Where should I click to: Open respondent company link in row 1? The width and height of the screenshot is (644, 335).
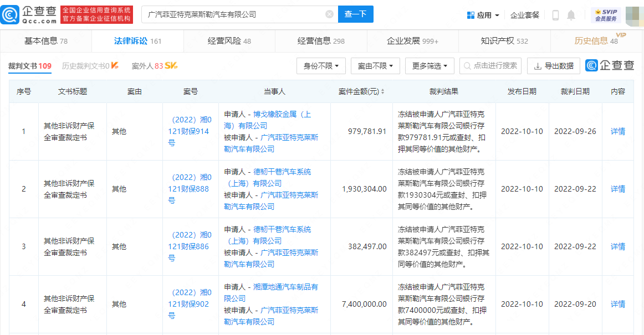click(x=271, y=143)
